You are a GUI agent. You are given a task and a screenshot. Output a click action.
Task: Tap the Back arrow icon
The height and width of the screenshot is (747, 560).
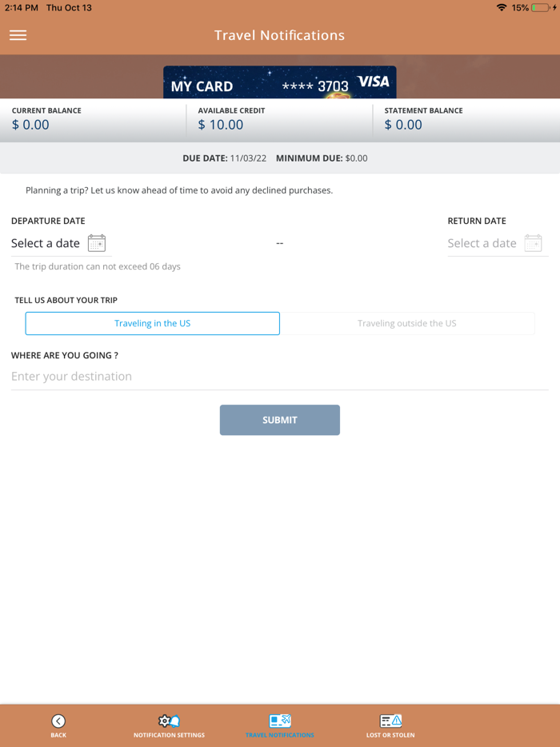(58, 721)
